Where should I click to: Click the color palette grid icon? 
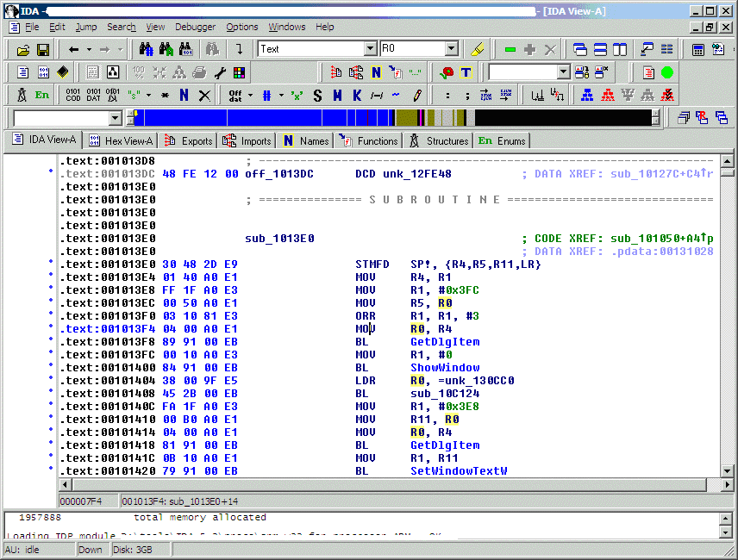click(x=239, y=72)
